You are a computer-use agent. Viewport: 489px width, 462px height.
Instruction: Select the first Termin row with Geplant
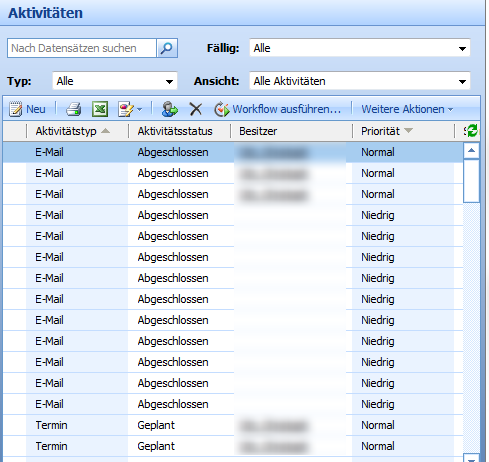[x=233, y=425]
